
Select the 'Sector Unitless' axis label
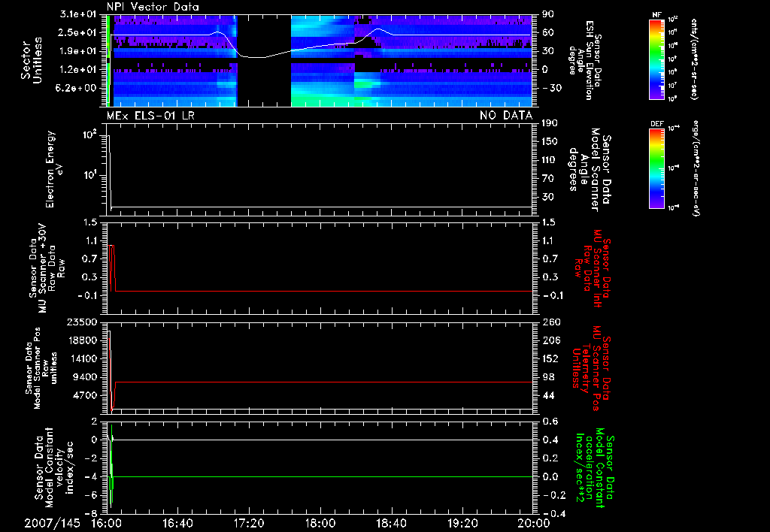click(x=32, y=60)
